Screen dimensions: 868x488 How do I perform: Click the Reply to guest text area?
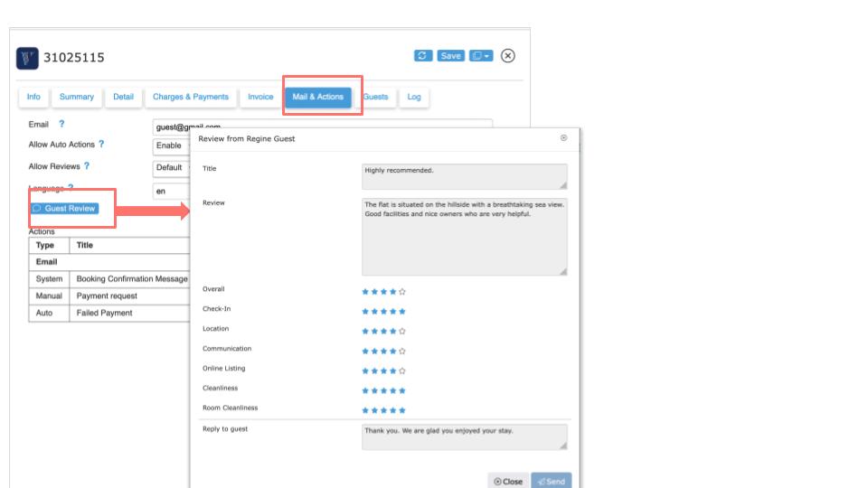coord(465,437)
